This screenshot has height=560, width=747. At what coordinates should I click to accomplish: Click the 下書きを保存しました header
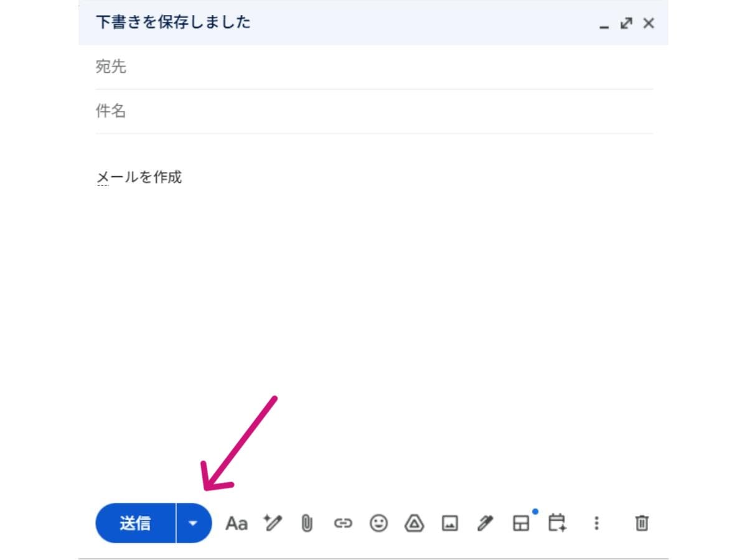[172, 22]
